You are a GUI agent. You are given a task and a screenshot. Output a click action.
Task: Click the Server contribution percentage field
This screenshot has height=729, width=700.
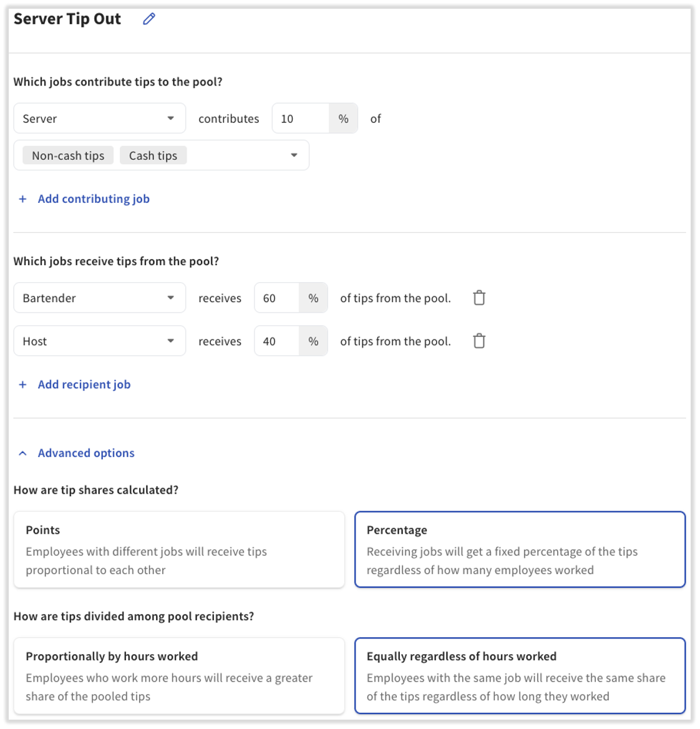299,118
